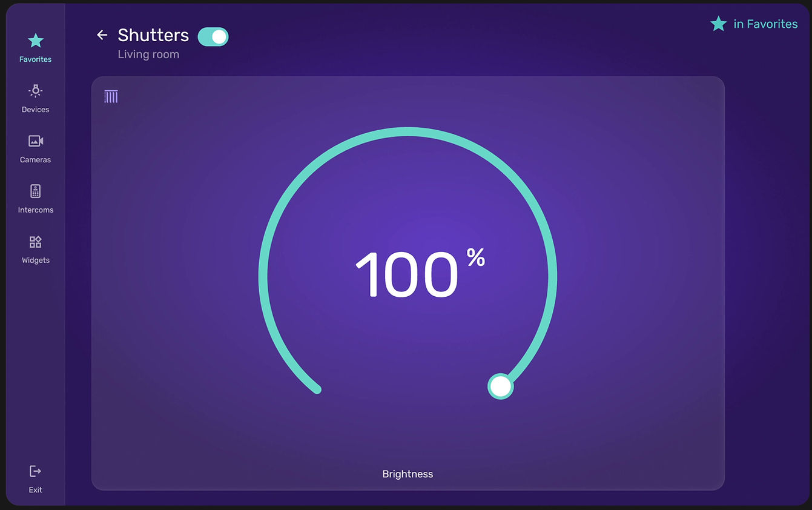Open the Devices section
The image size is (812, 510).
35,99
